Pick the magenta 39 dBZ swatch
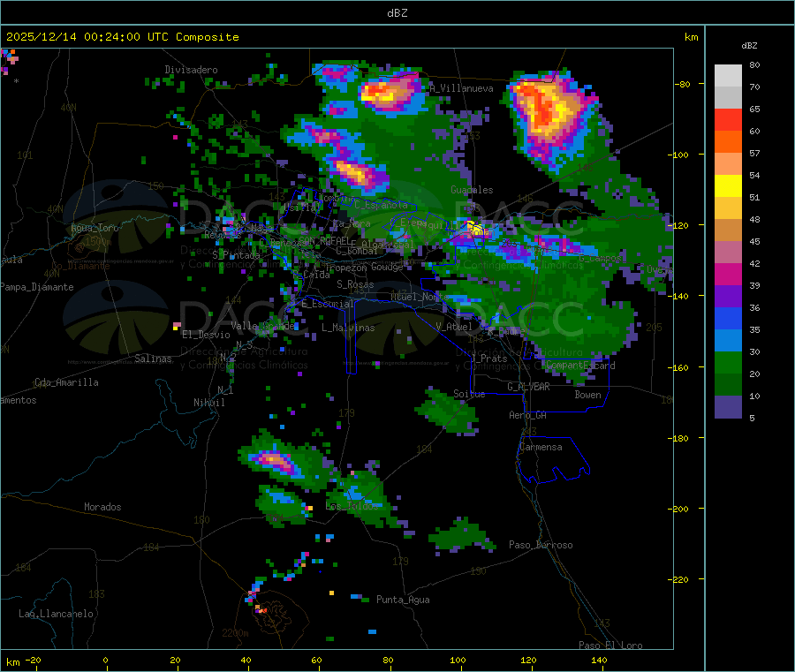Image resolution: width=795 pixels, height=672 pixels. click(x=728, y=274)
